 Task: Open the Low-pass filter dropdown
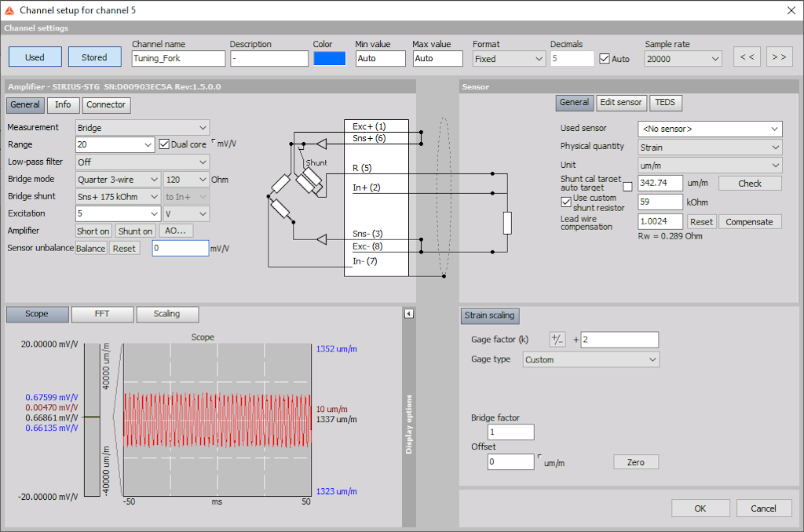click(x=142, y=162)
